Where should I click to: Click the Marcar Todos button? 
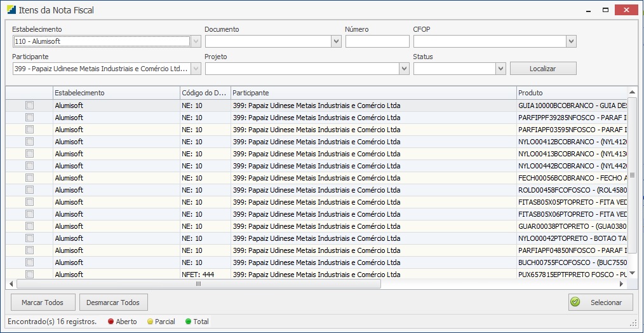[43, 302]
